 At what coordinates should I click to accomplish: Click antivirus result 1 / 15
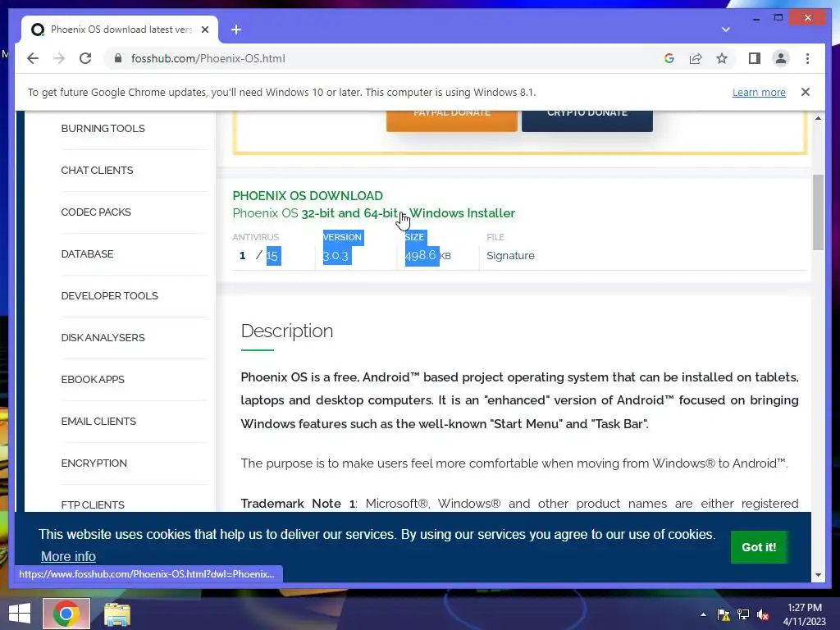pos(259,256)
